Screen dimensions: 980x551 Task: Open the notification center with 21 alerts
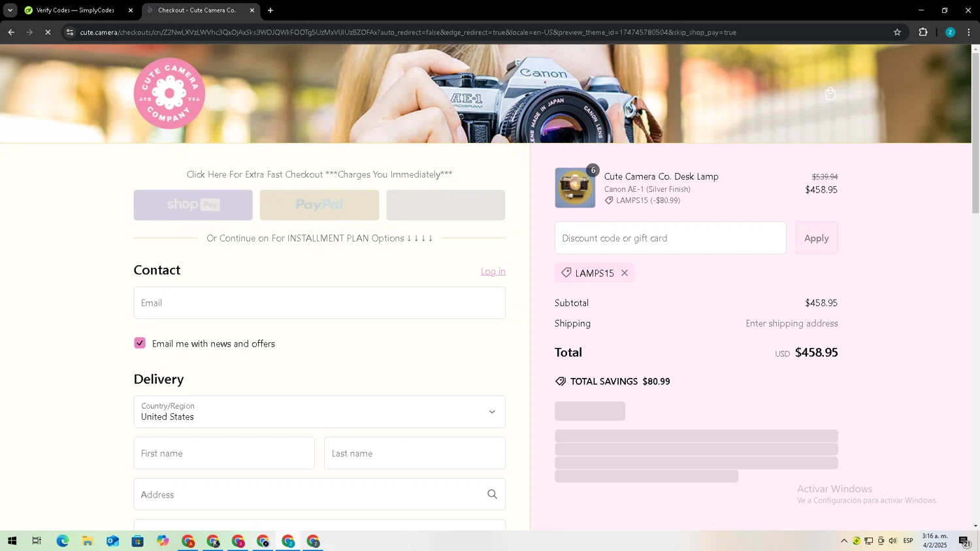[x=964, y=541]
